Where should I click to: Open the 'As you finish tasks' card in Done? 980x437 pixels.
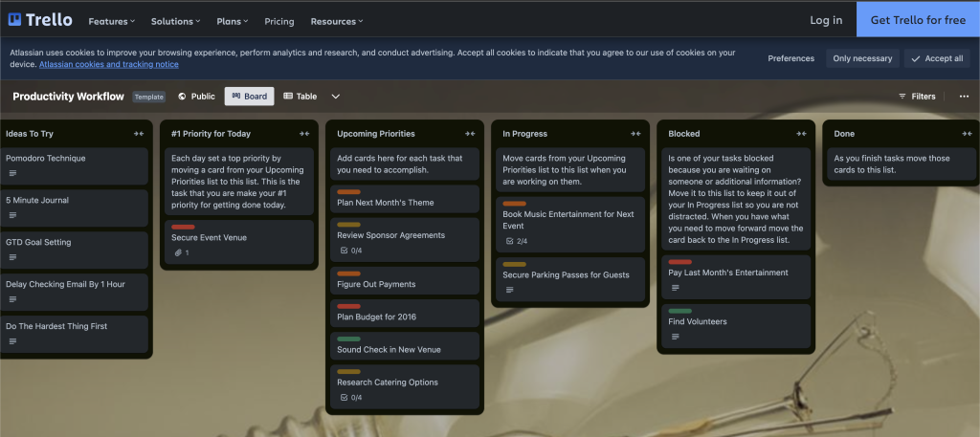tap(900, 164)
